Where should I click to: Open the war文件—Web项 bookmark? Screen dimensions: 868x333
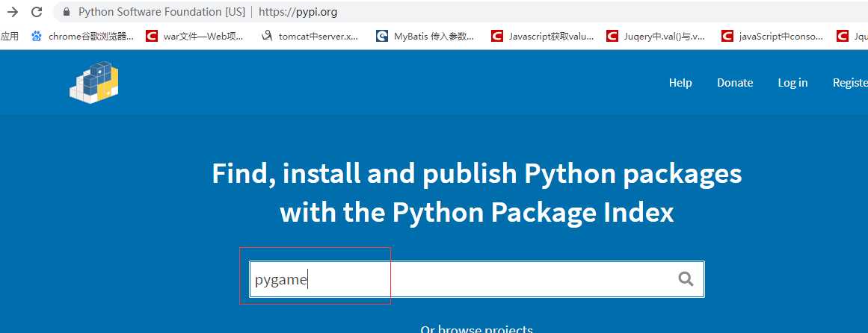(x=194, y=37)
